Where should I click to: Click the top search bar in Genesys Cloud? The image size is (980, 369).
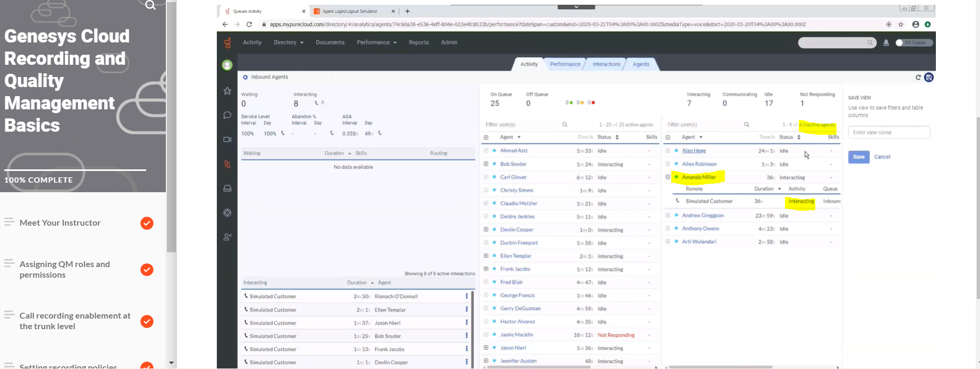(837, 43)
